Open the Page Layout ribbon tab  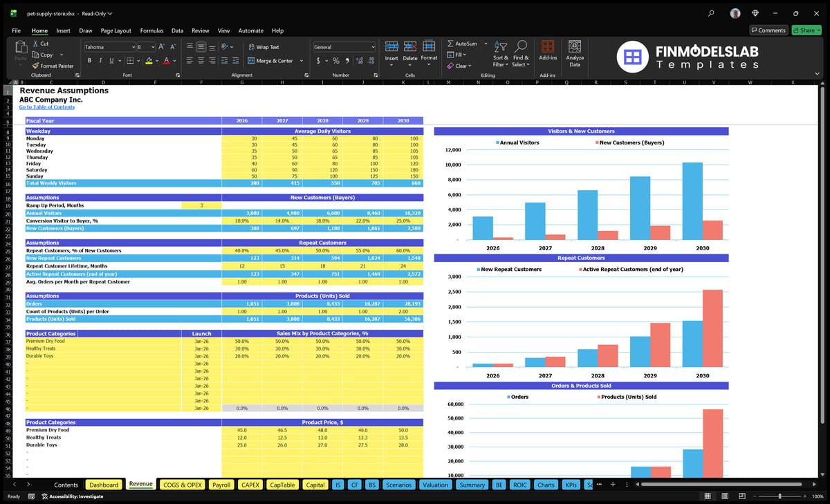[x=116, y=30]
